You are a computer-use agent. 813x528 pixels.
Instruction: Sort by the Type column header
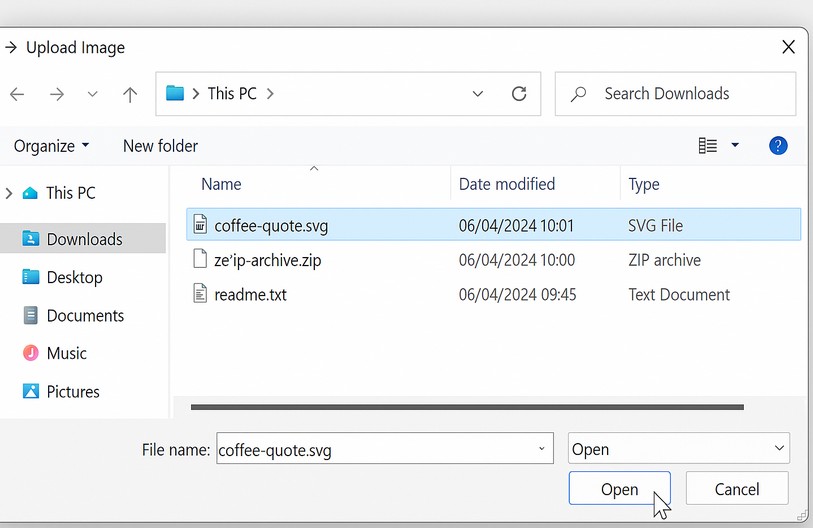coord(643,184)
